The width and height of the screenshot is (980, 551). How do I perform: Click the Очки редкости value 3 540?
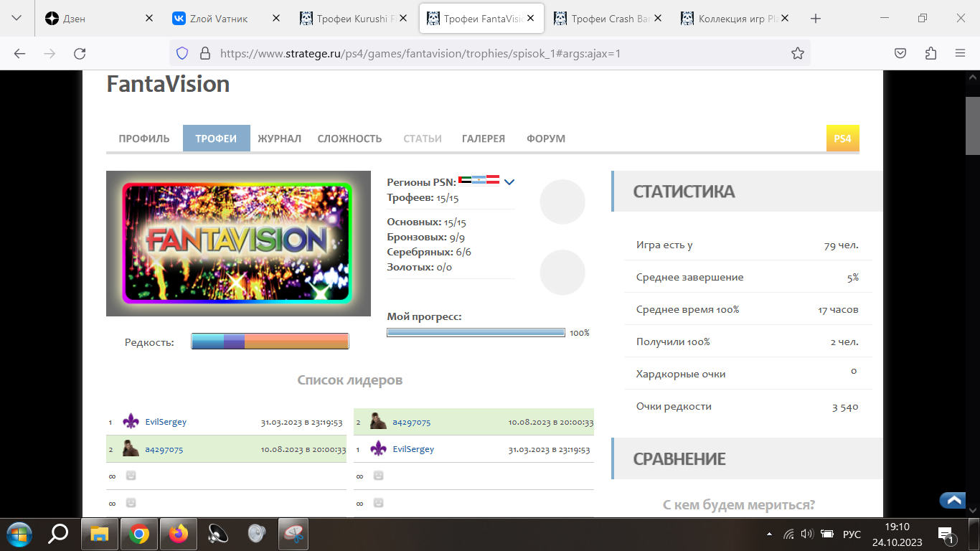coord(845,407)
